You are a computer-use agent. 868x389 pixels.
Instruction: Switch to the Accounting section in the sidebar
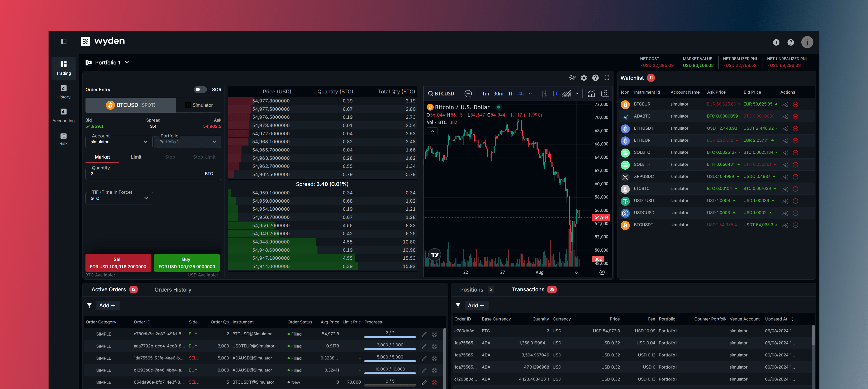[63, 115]
